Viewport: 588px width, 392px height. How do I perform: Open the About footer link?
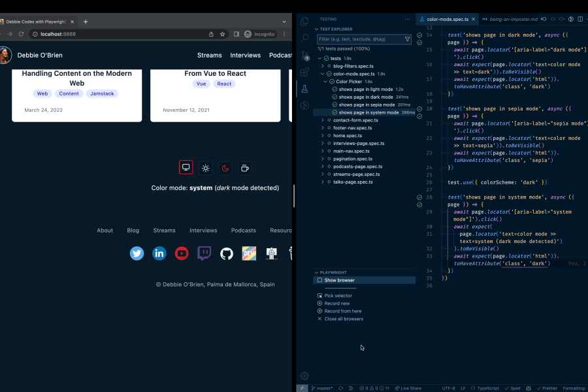105,231
